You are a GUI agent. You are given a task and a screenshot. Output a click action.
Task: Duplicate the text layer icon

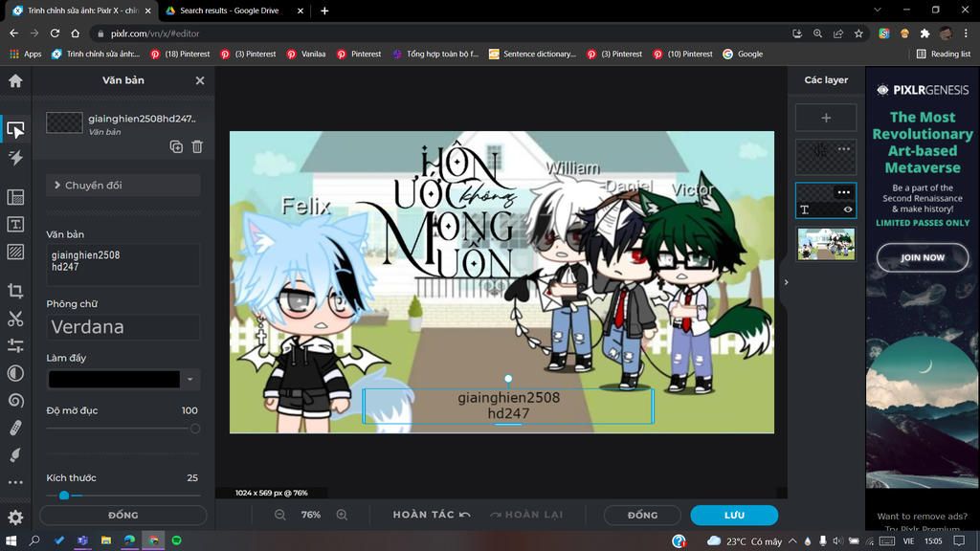176,146
